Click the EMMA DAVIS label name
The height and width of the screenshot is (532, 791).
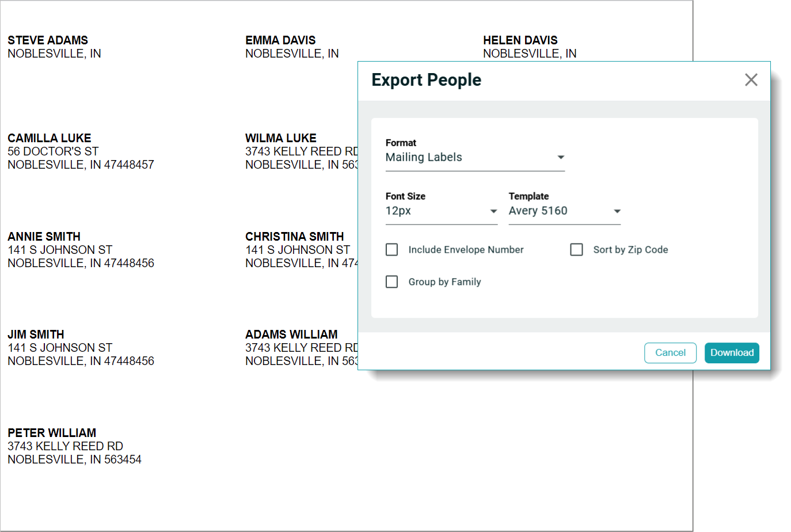point(280,40)
